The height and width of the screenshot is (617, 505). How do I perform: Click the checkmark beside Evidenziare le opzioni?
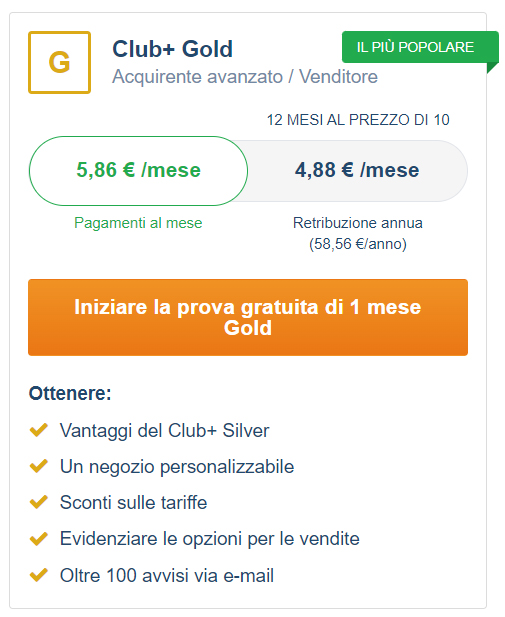pos(39,539)
